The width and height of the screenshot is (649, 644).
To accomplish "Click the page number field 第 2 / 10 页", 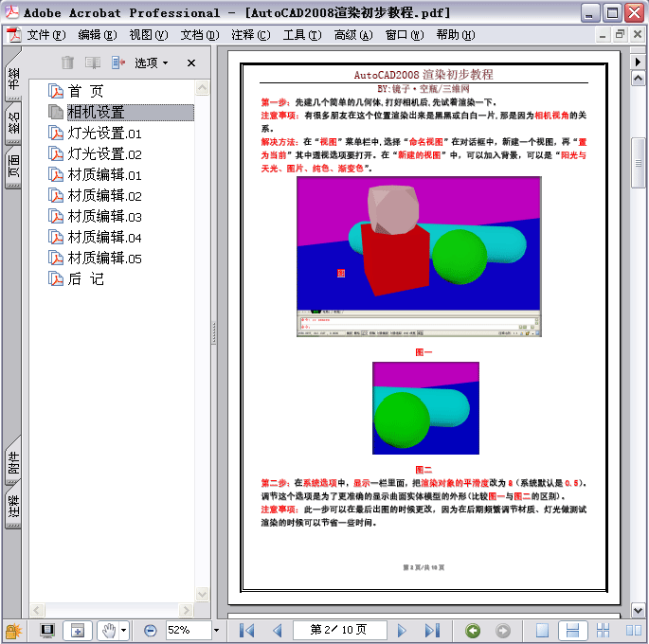I will coord(340,630).
